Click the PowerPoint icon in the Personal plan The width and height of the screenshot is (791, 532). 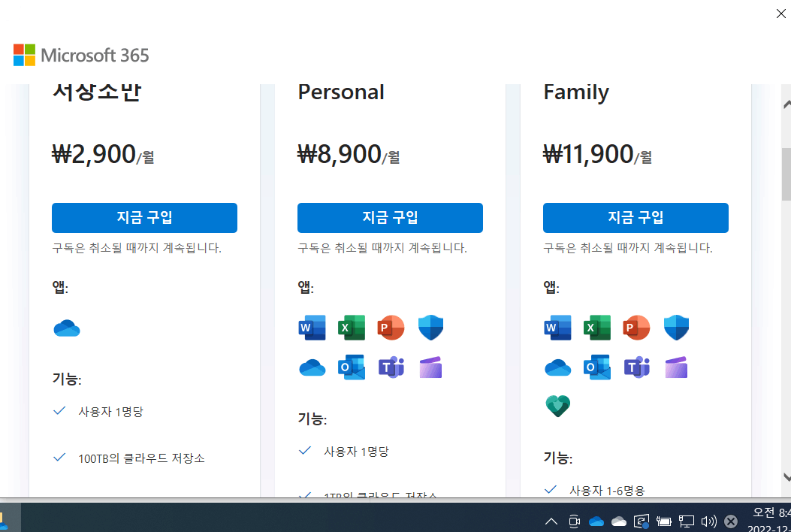coord(391,328)
